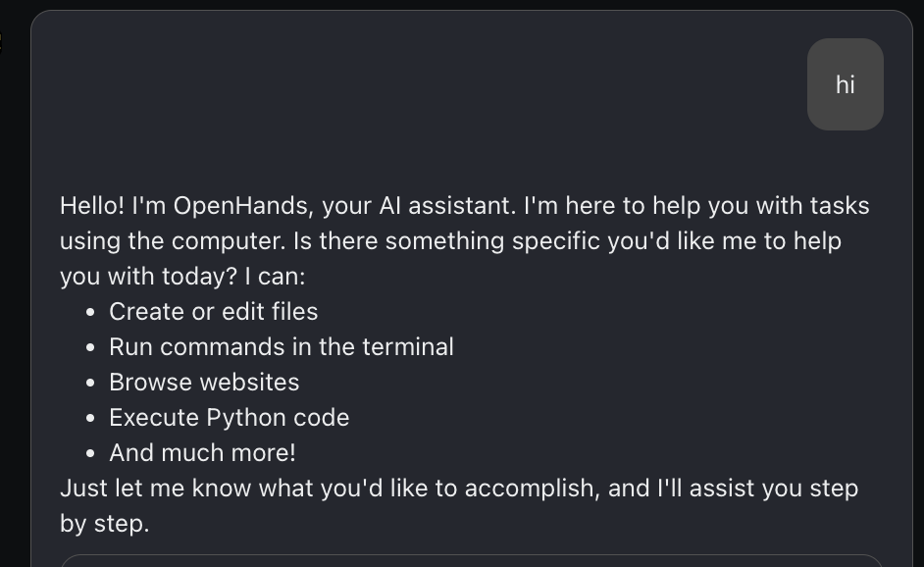Click the bullet dot before "Browse websites"
Screen dimensions: 924x567
90,384
